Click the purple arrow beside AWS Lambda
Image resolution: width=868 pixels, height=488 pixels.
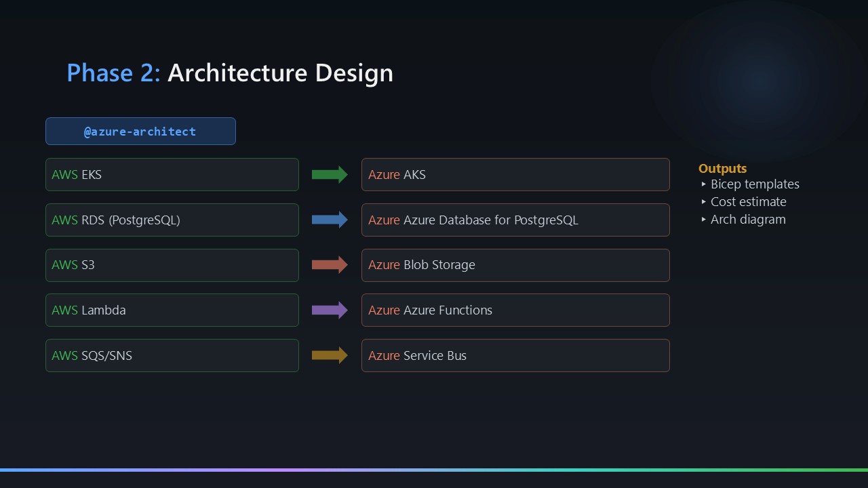tap(330, 310)
